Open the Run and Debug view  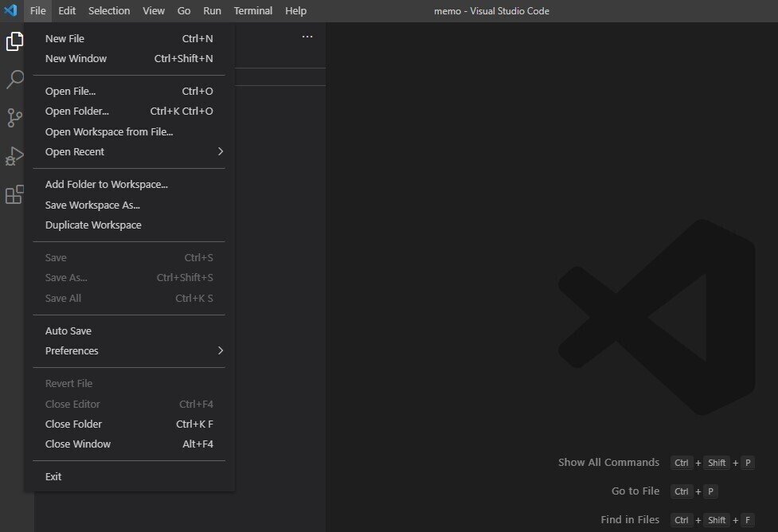(14, 156)
